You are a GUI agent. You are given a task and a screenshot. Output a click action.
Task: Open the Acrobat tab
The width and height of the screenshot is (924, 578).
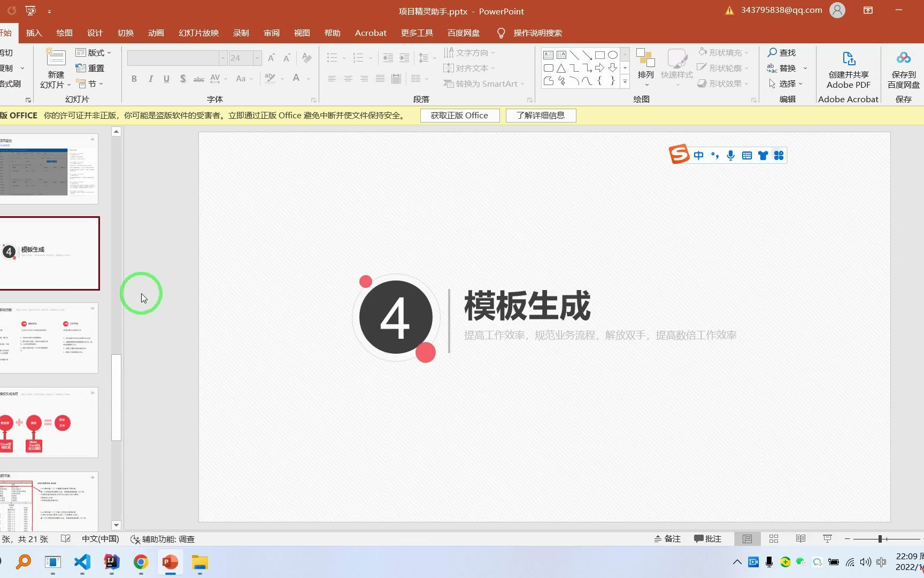pyautogui.click(x=371, y=33)
